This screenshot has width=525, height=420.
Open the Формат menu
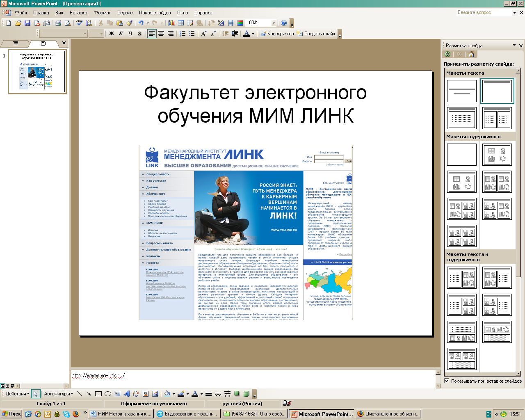tap(102, 13)
